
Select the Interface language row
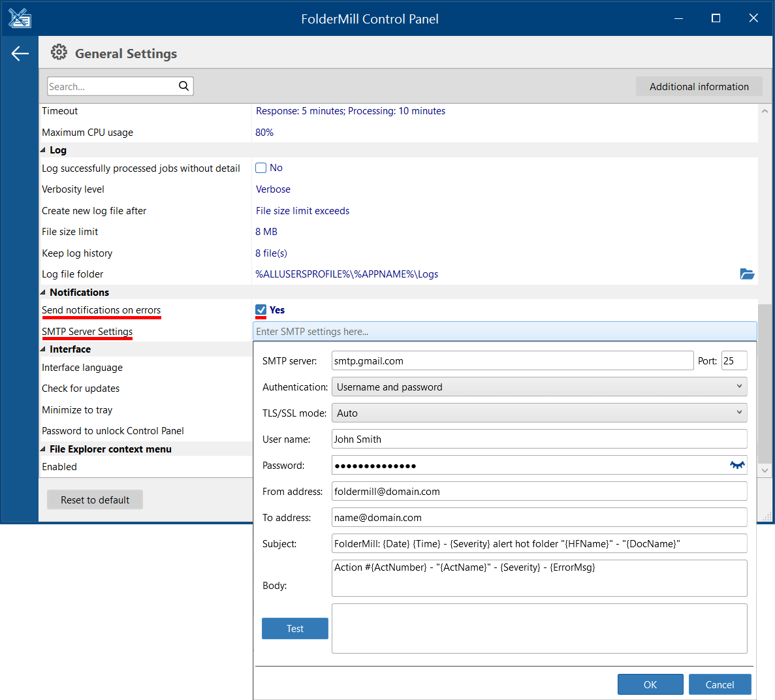tap(146, 367)
